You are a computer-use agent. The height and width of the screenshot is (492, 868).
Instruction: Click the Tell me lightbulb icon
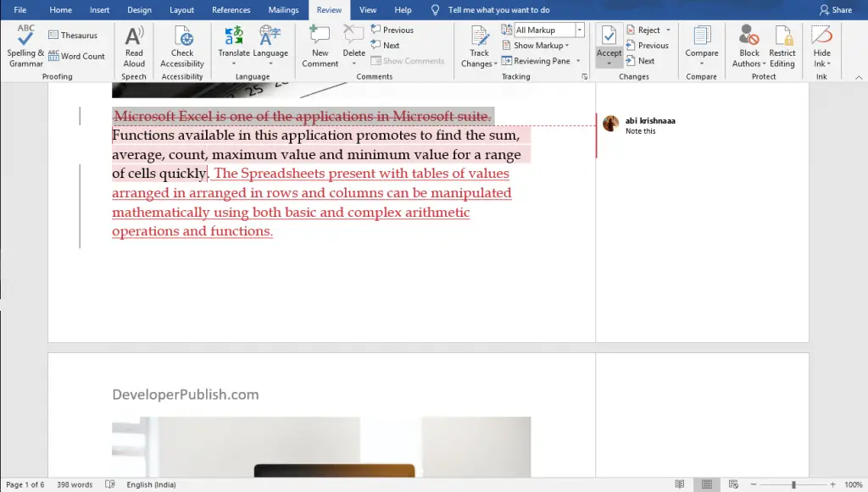pyautogui.click(x=435, y=10)
